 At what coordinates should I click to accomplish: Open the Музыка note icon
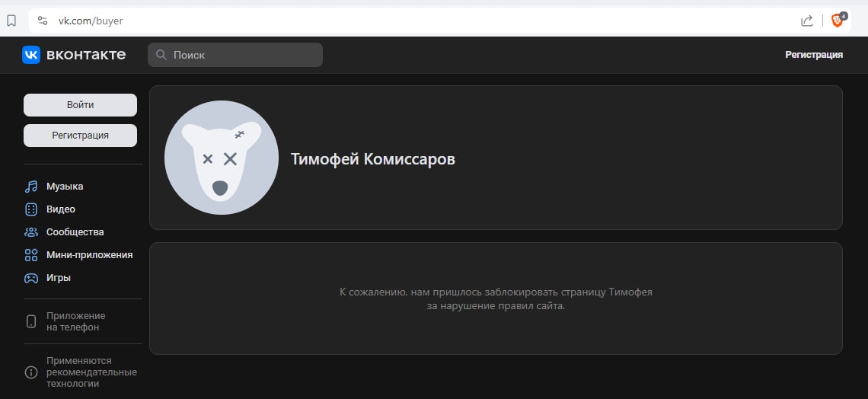(31, 187)
